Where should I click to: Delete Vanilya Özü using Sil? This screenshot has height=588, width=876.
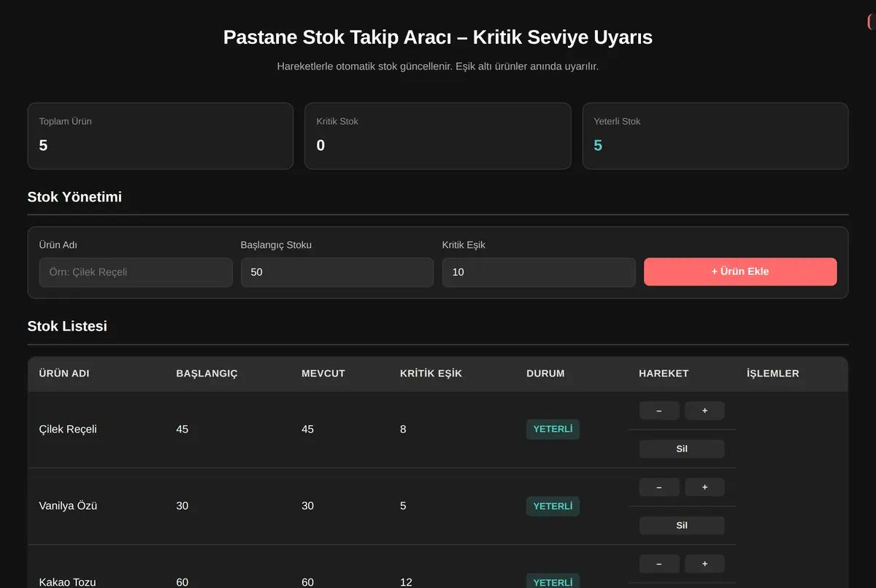[x=682, y=525]
